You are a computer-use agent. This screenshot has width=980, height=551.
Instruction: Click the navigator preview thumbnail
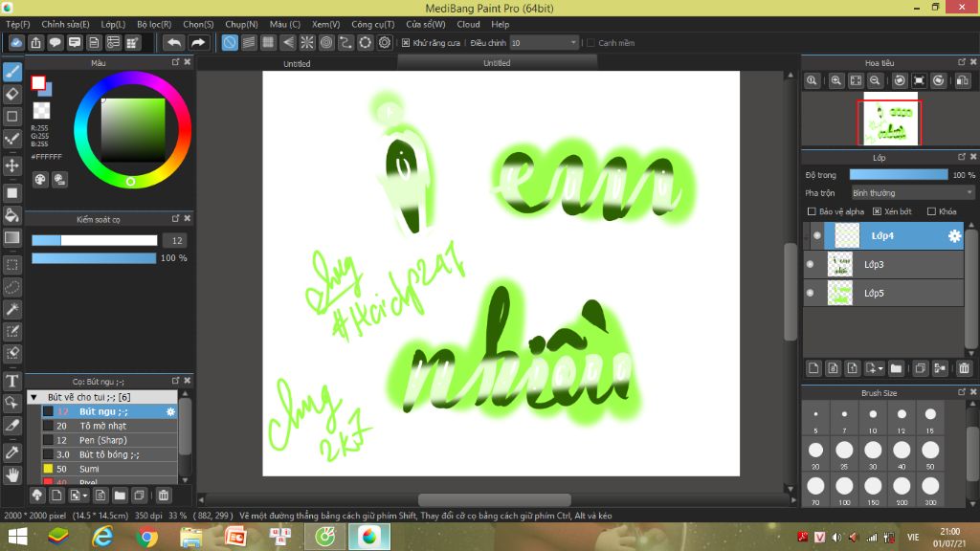coord(891,119)
